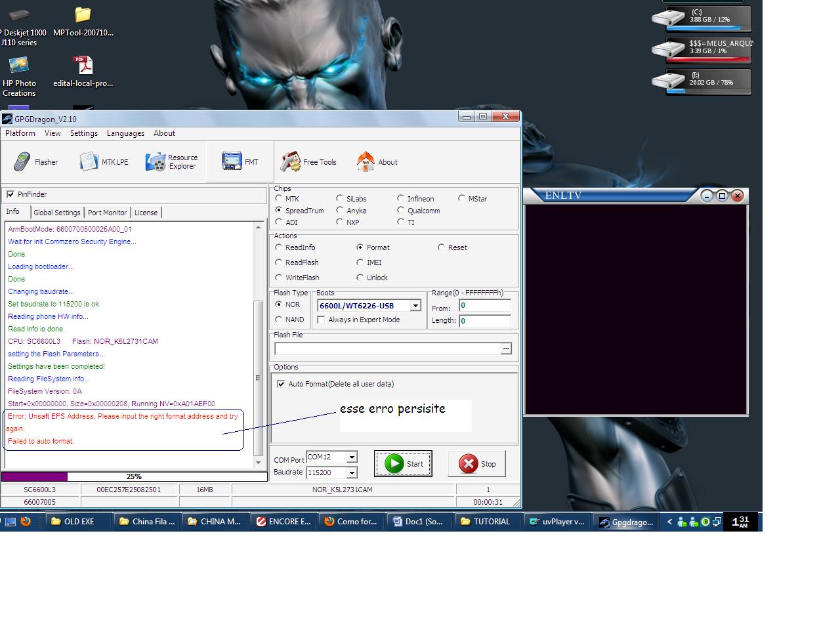This screenshot has width=840, height=630.
Task: Click the ENLTV video display area
Action: (636, 309)
